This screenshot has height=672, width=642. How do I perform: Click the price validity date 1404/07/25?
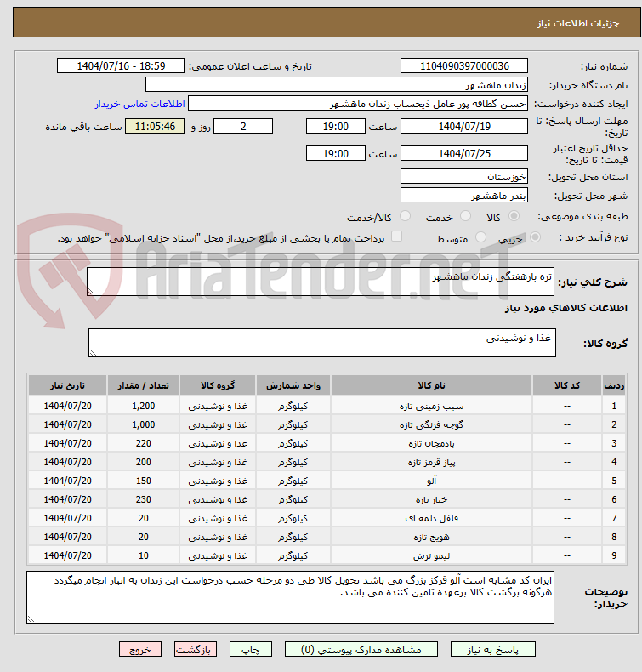coord(463,153)
